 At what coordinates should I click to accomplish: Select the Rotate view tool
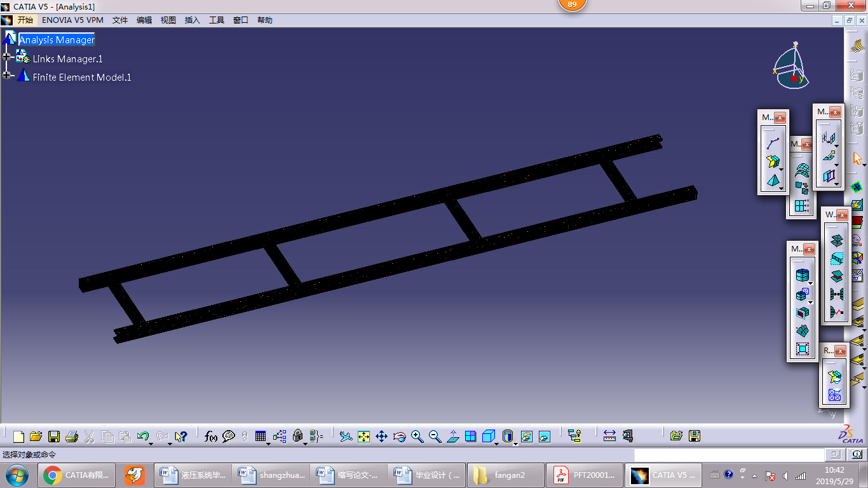[399, 437]
